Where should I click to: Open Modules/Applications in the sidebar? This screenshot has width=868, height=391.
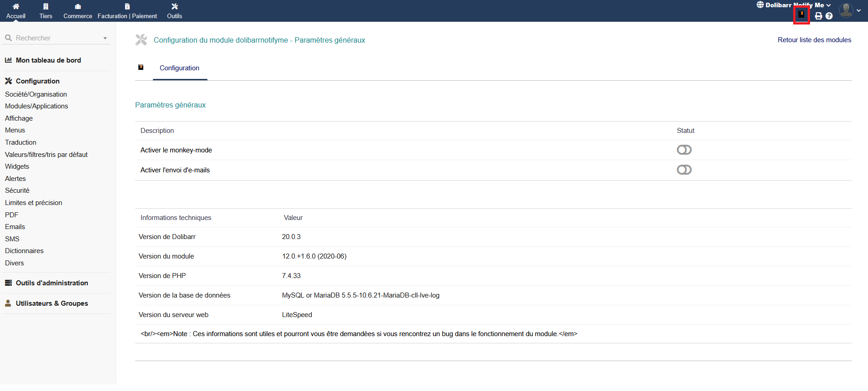pyautogui.click(x=36, y=106)
